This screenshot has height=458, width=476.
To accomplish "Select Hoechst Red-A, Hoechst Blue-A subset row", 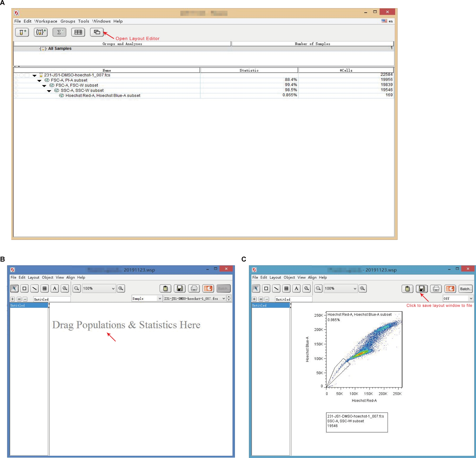I will (103, 96).
